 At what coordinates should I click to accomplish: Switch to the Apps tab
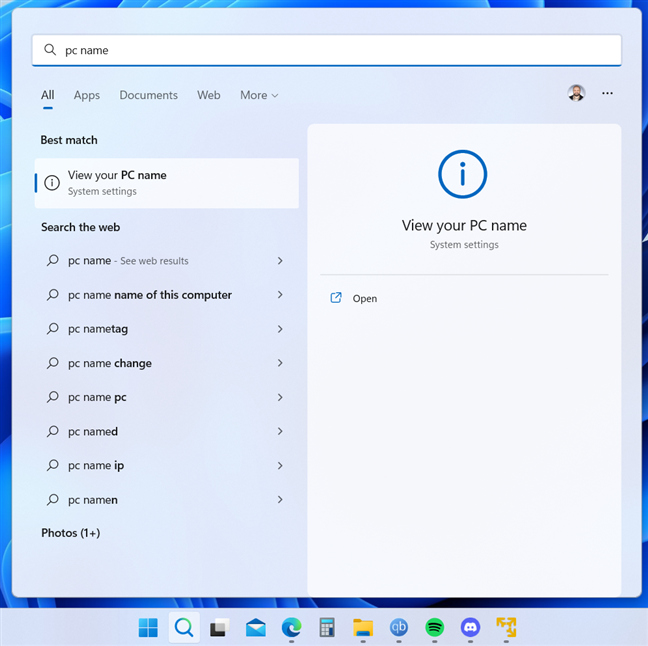tap(87, 95)
